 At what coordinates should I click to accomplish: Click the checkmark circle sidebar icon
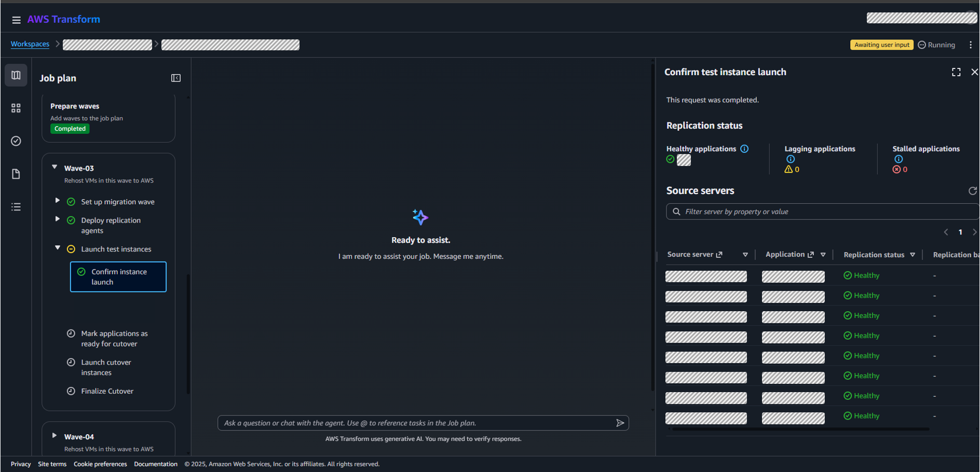16,141
